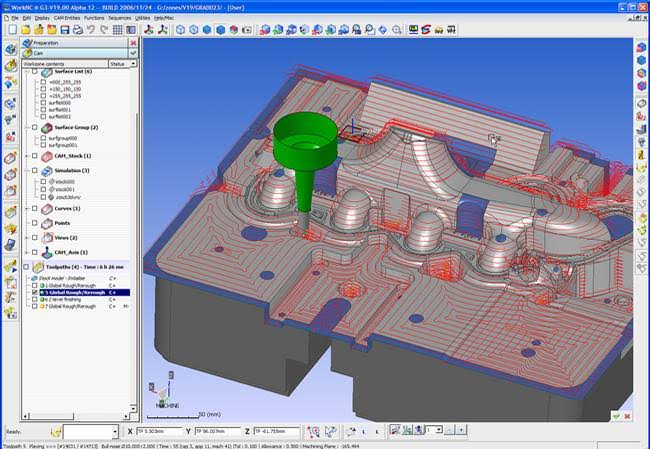Open the CAM Entities menu
The image size is (650, 449).
67,18
